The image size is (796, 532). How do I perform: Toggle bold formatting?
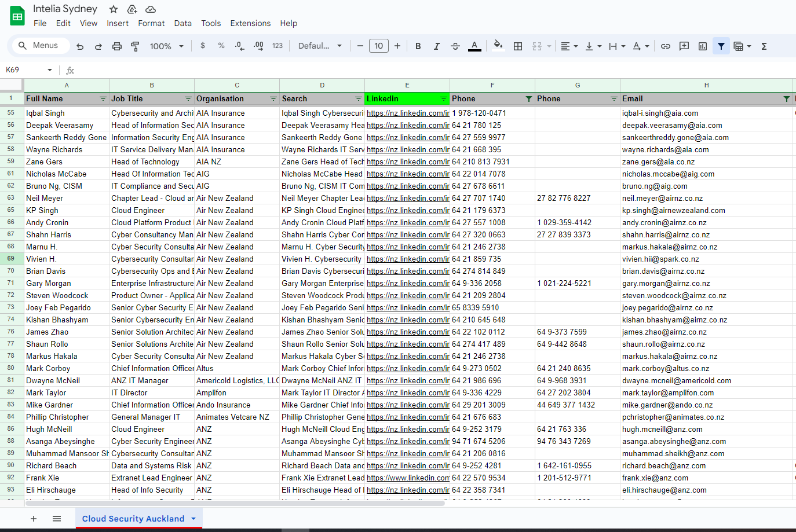[x=418, y=46]
